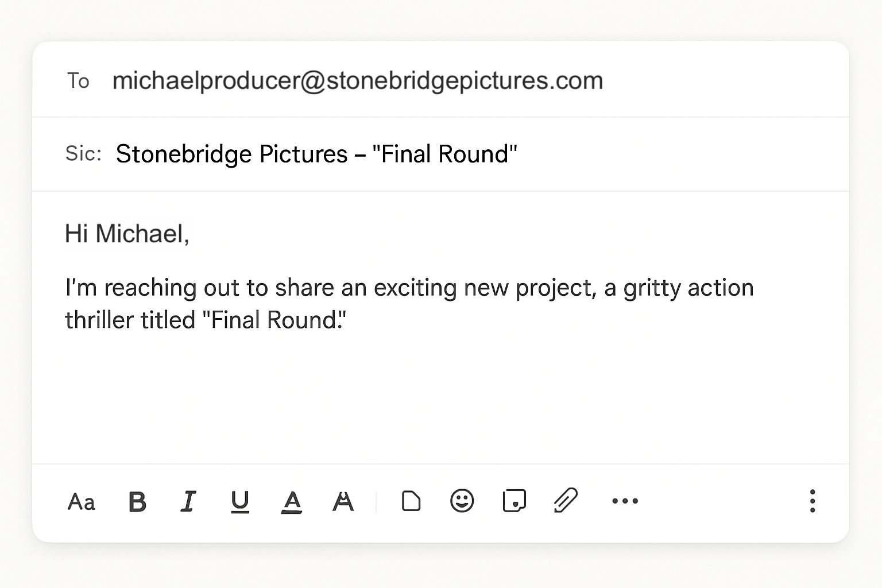Viewport: 882px width, 588px height.
Task: Click the Stonebridge Pictures subject line field
Action: click(x=316, y=154)
